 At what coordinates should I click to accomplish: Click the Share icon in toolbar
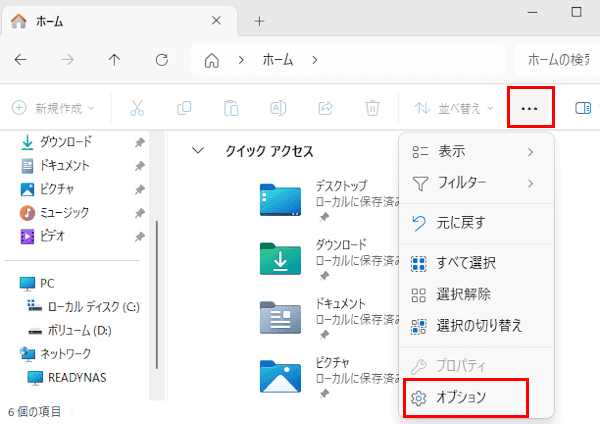click(325, 108)
